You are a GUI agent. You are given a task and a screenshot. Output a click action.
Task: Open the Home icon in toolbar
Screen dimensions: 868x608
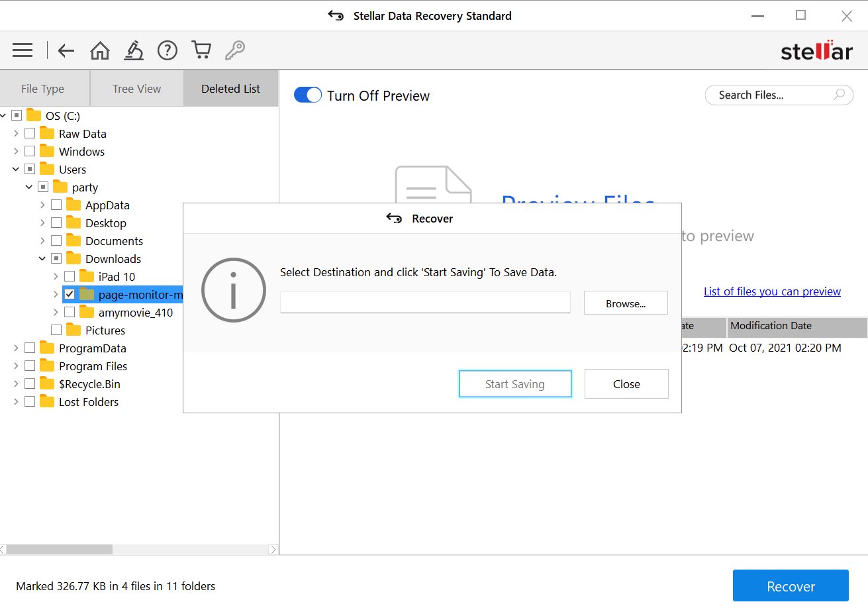[x=100, y=50]
